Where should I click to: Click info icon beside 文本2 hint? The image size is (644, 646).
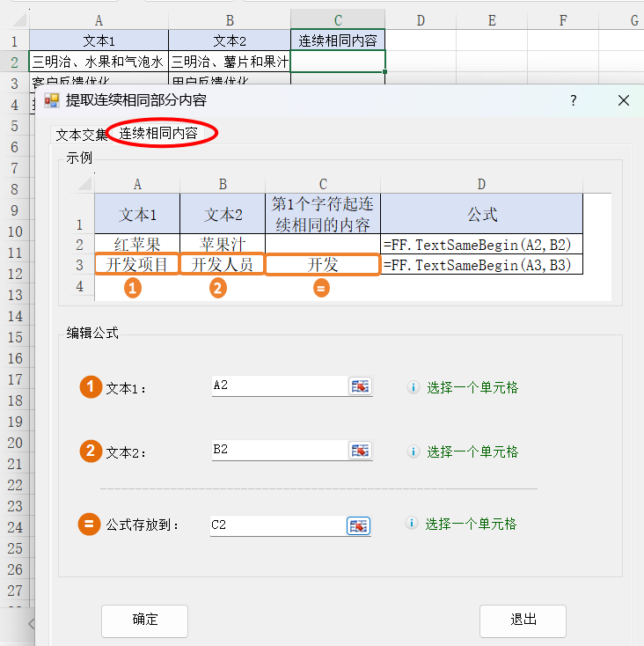tap(412, 451)
